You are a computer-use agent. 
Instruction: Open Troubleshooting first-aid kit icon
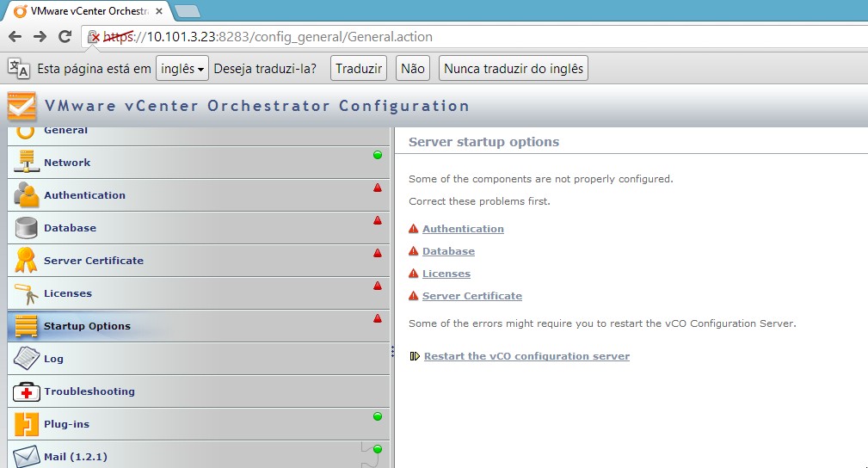[x=27, y=391]
